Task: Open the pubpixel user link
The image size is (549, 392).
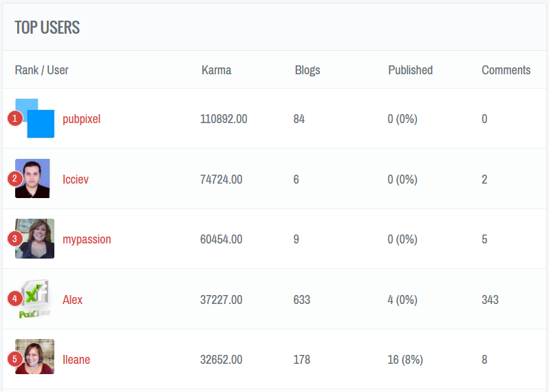Action: (81, 119)
